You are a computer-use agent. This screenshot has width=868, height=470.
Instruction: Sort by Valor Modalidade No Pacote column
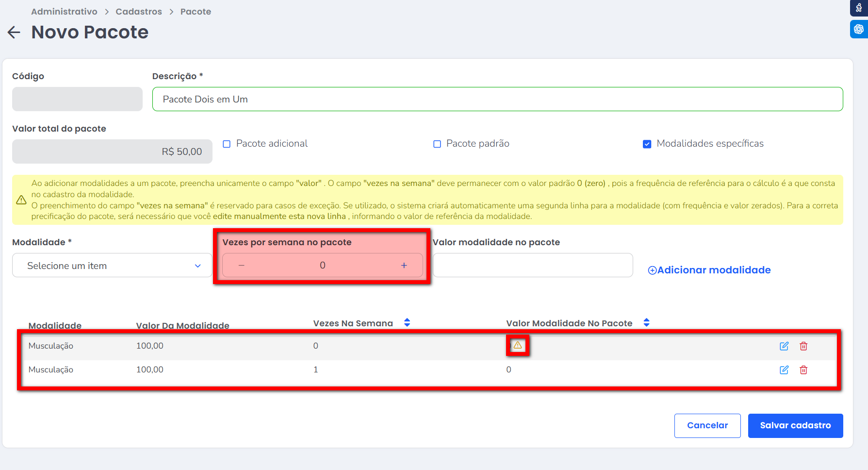646,323
